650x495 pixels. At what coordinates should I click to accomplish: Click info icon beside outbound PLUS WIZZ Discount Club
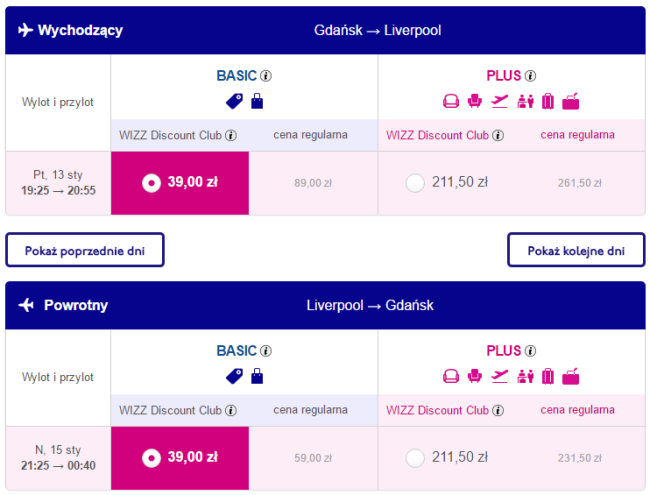[497, 135]
